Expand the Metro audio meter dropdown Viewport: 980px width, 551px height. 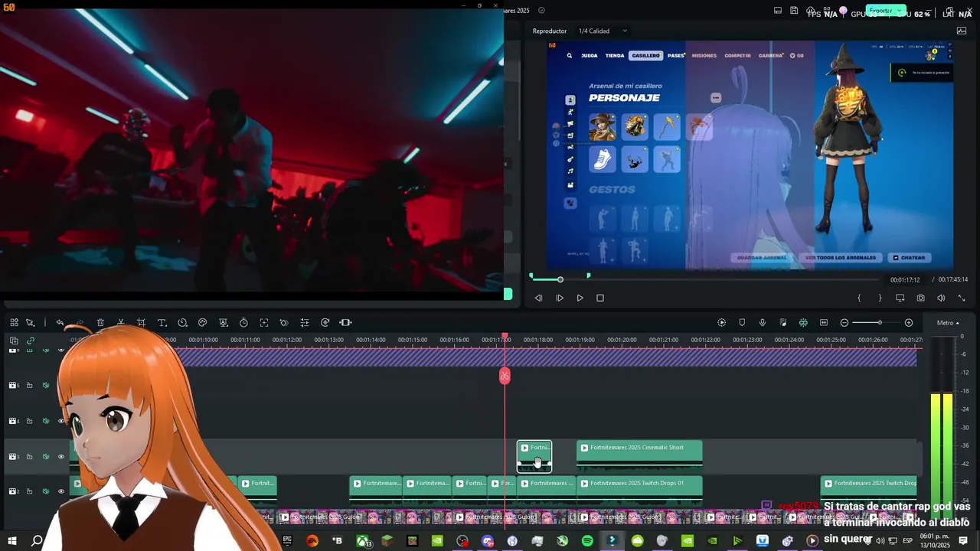948,323
